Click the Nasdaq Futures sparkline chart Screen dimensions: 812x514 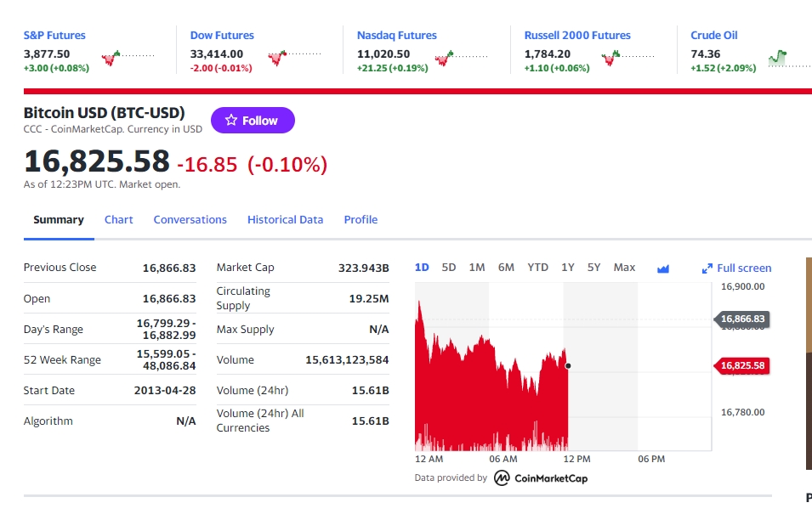(x=461, y=58)
